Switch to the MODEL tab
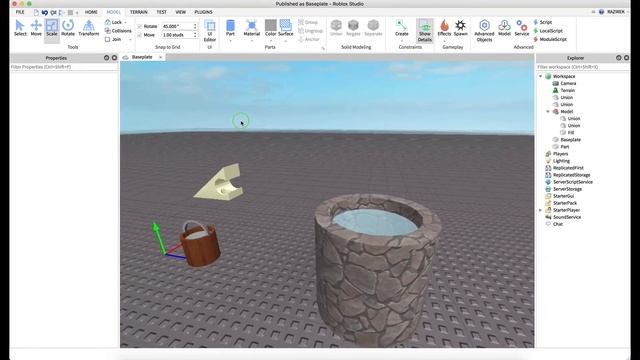Viewport: 640px width, 360px height. [113, 12]
